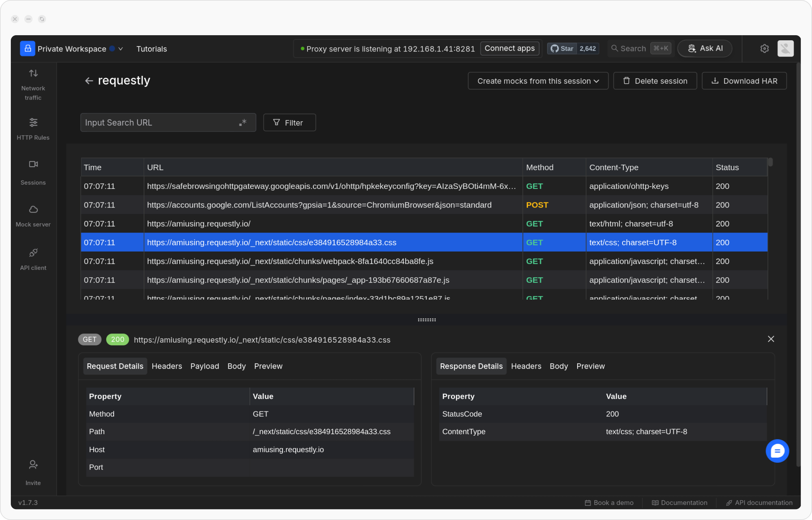The image size is (812, 520).
Task: Open the Create mocks from this session menu
Action: [x=538, y=81]
